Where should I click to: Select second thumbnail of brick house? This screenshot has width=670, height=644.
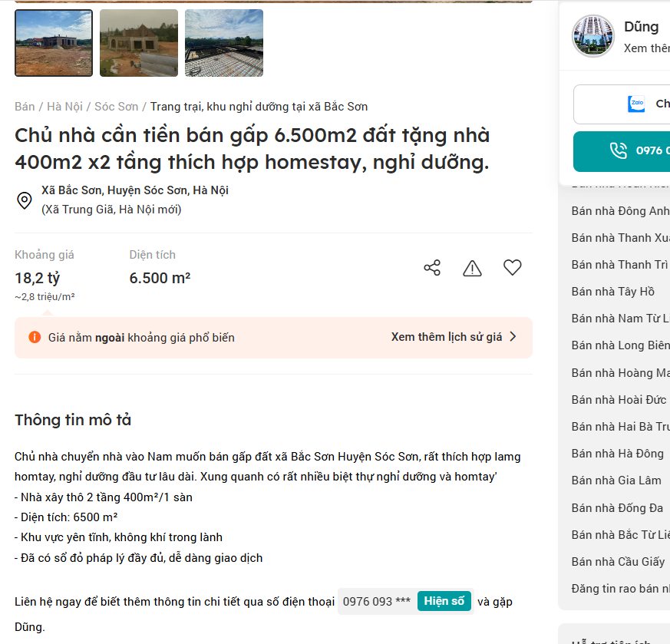[x=139, y=43]
